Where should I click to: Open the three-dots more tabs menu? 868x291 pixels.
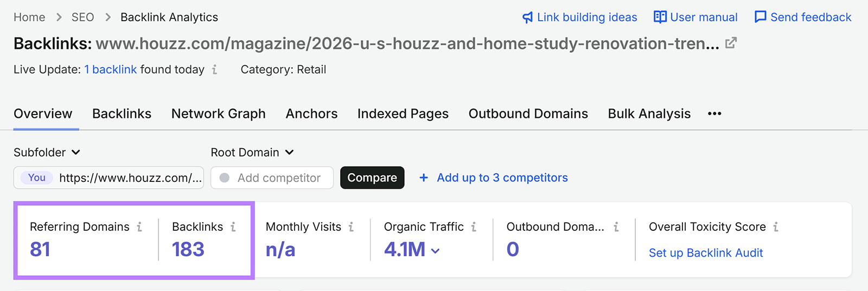pyautogui.click(x=714, y=113)
